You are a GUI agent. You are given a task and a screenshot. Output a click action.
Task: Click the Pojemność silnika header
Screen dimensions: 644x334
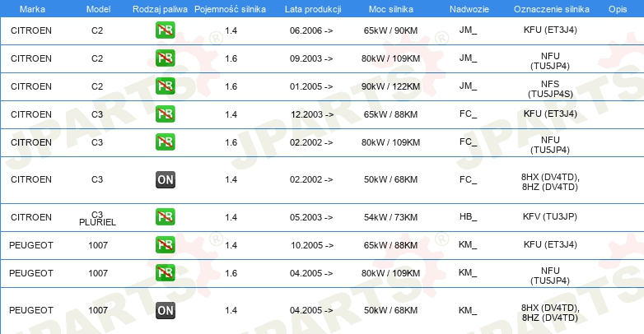point(230,9)
